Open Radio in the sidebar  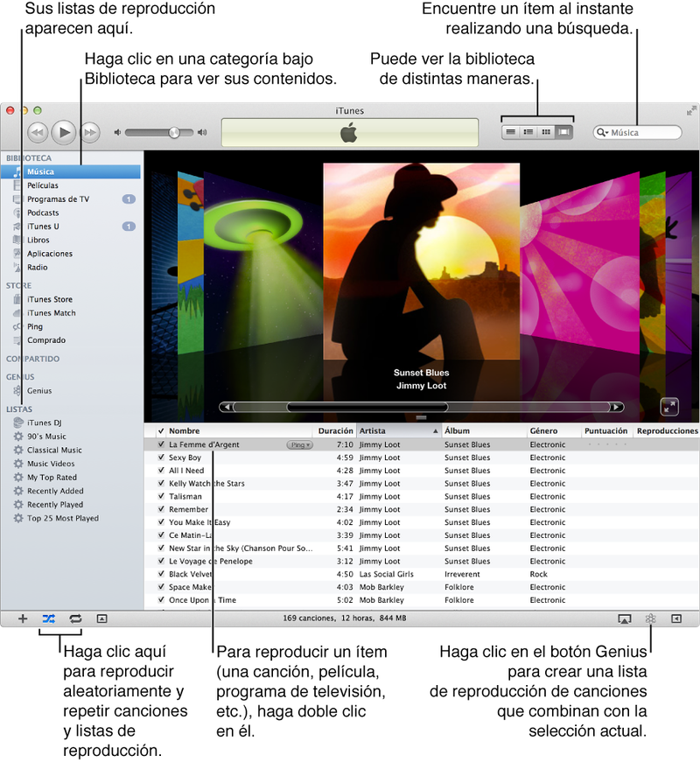tap(37, 267)
